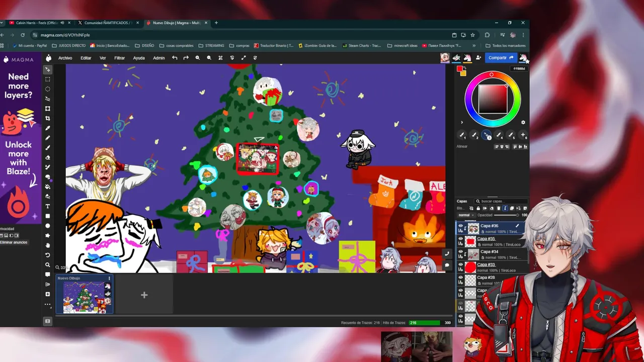Select the paint bucket fill tool
The width and height of the screenshot is (644, 362).
[48, 187]
